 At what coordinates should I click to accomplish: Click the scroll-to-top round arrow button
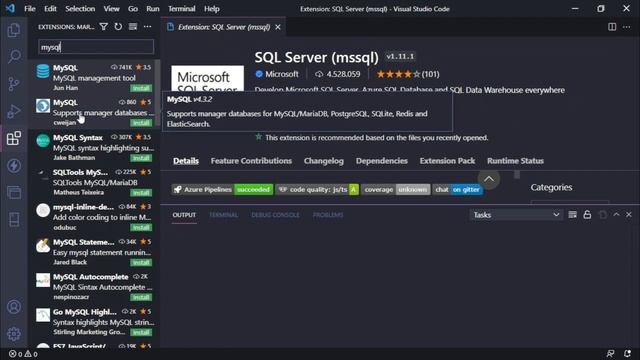click(489, 179)
